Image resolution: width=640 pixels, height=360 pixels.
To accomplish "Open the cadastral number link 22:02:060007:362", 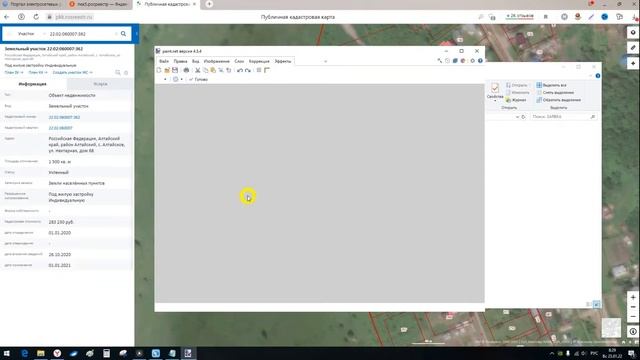I will tap(64, 117).
